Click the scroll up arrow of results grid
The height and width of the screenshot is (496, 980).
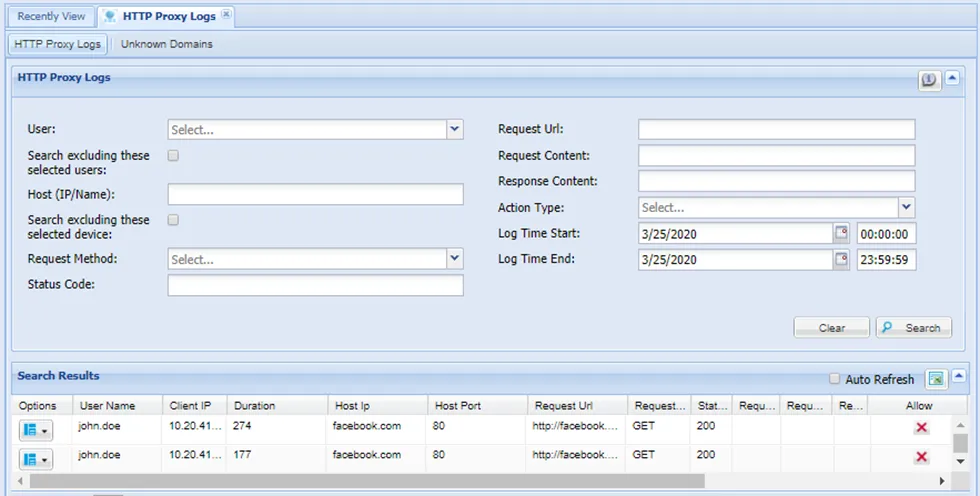[x=960, y=425]
